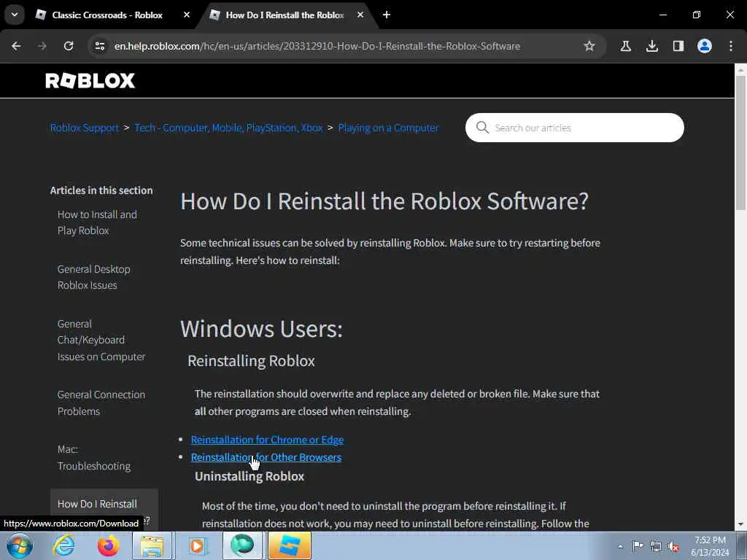Screen dimensions: 747x560
Task: Click the Roblox Studio taskbar icon
Action: pyautogui.click(x=290, y=545)
